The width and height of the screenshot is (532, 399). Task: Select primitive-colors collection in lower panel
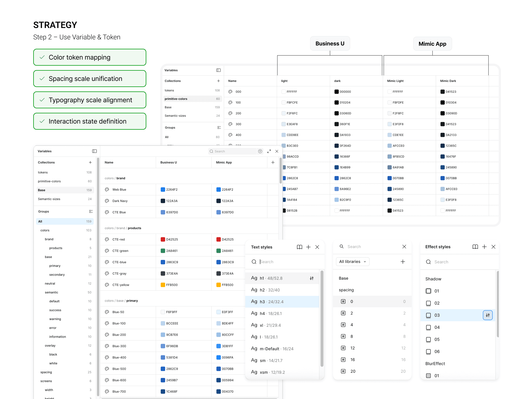click(x=49, y=181)
